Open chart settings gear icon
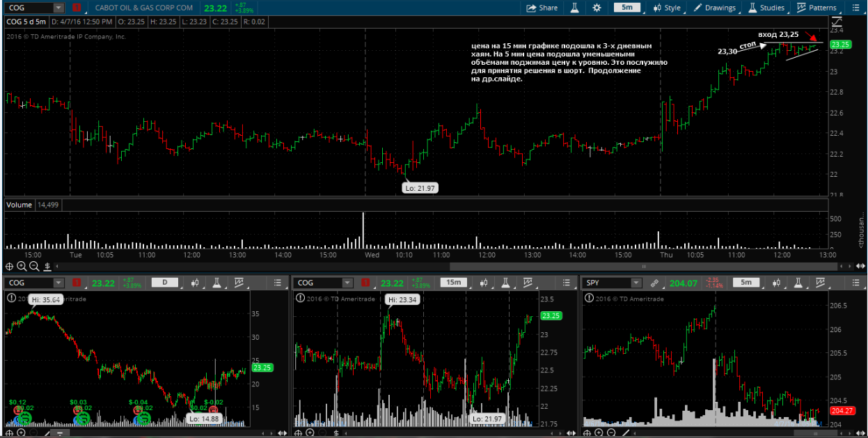 [x=597, y=8]
